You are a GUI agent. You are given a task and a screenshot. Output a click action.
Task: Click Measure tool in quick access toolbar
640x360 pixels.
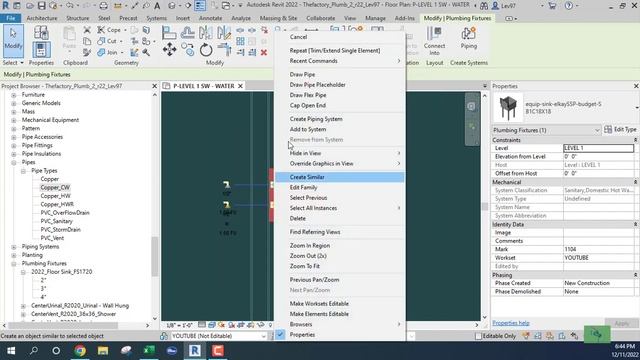(x=118, y=6)
